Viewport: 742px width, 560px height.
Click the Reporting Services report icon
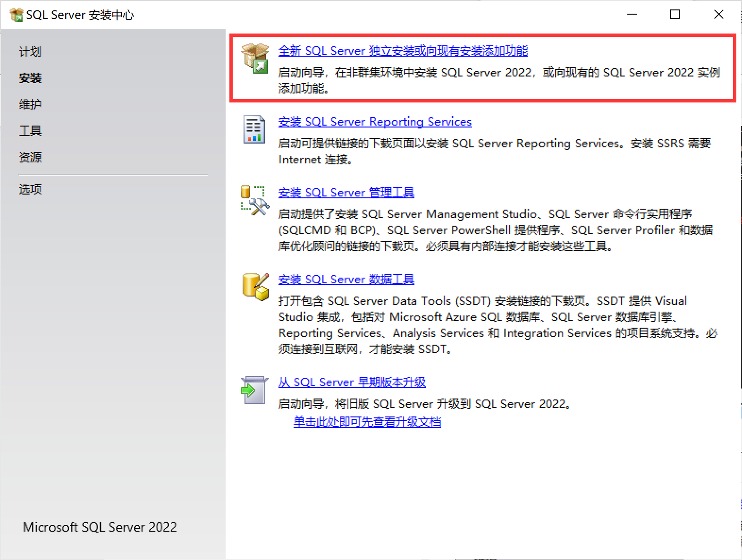click(x=254, y=129)
